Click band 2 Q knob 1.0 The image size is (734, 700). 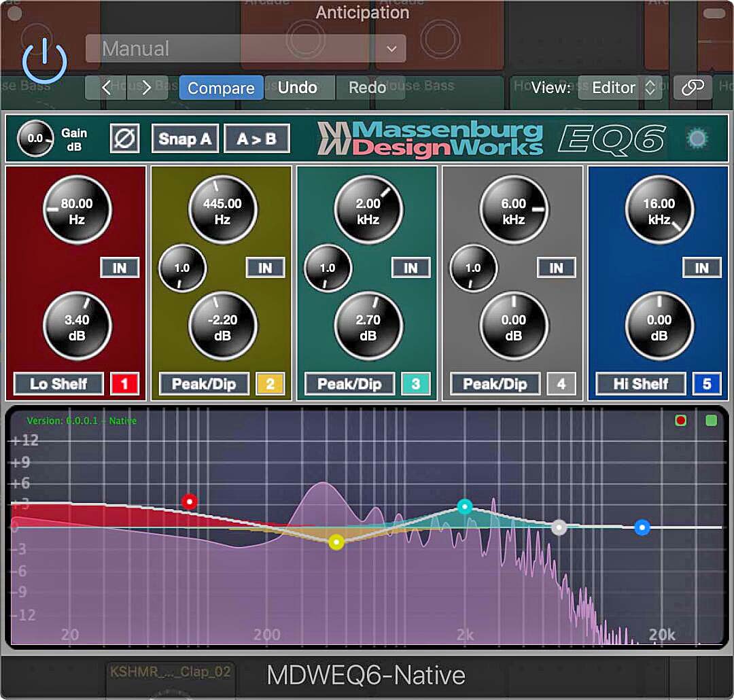point(183,268)
